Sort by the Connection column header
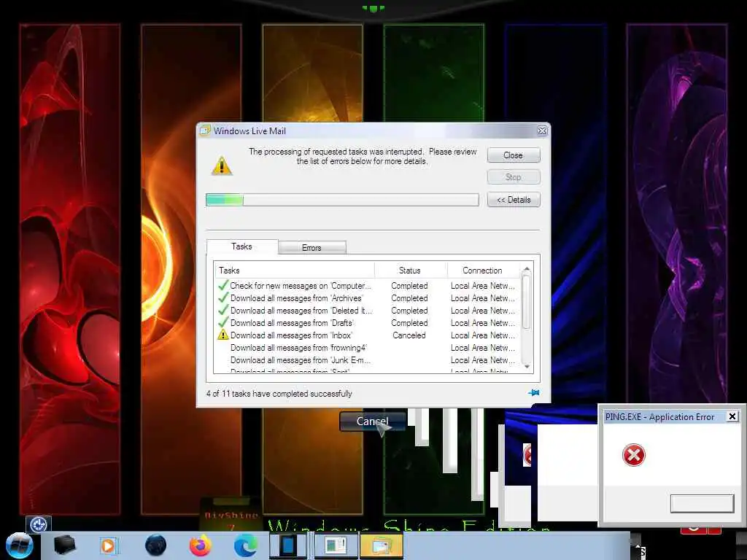This screenshot has height=560, width=747. pos(483,270)
